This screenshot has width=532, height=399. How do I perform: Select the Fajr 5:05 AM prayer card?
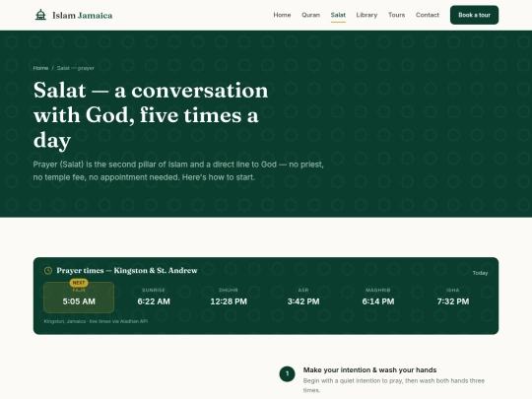[x=79, y=298]
